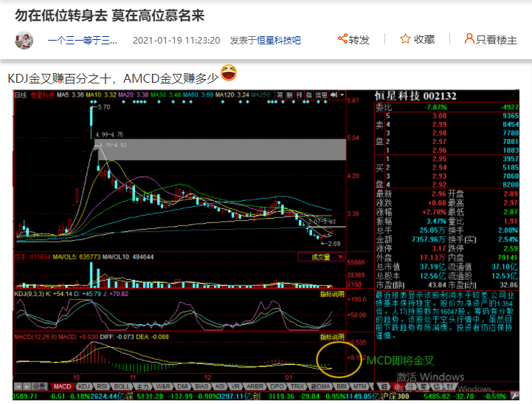
Task: Click the arrow-to-bar icon in chart toolbar
Action: tap(334, 95)
